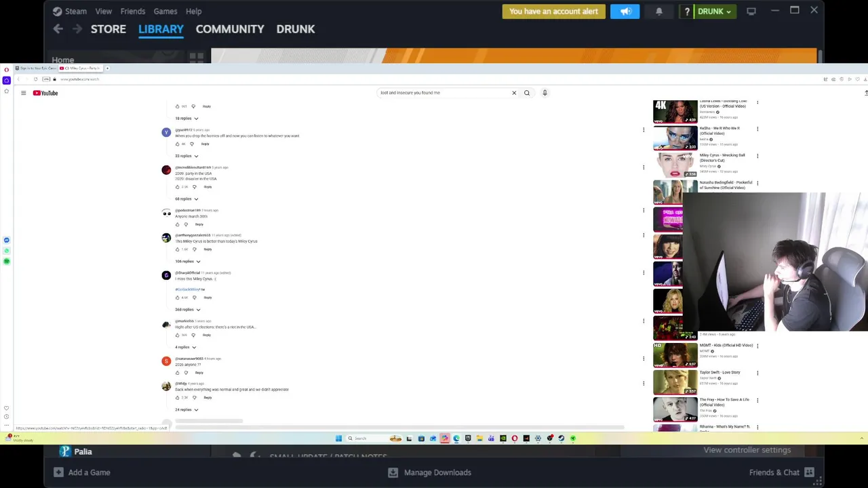The width and height of the screenshot is (868, 488).
Task: Open Kesha 'We R Who We R' thumbnail
Action: coord(675,138)
